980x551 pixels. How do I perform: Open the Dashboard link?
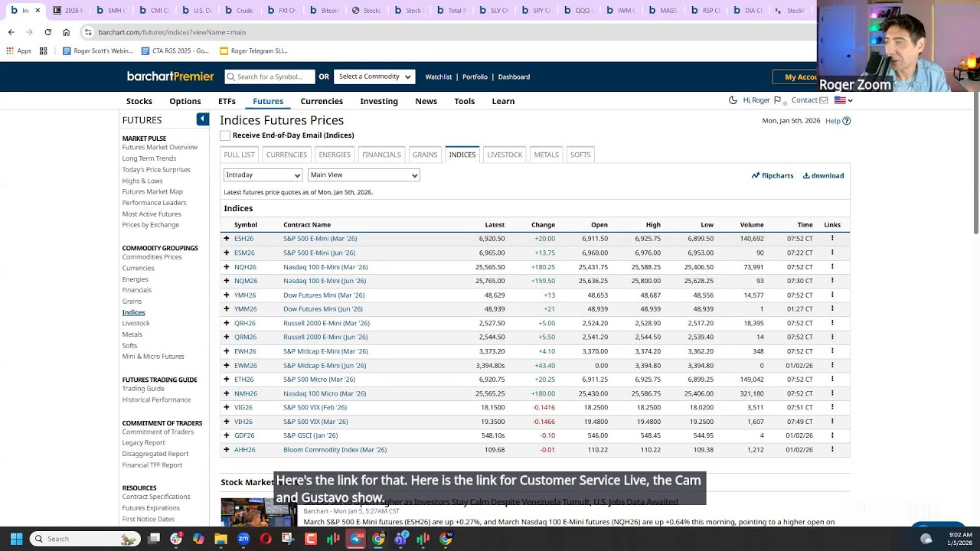click(x=514, y=77)
